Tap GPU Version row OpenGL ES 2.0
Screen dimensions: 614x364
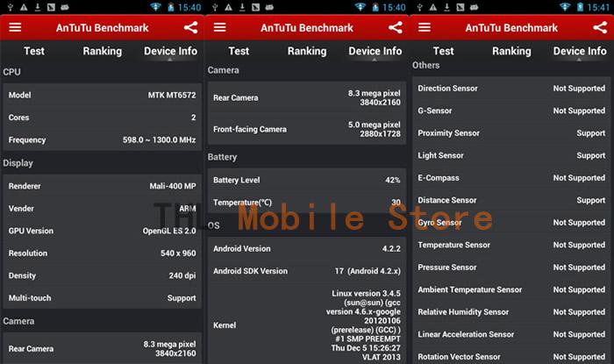coord(103,231)
